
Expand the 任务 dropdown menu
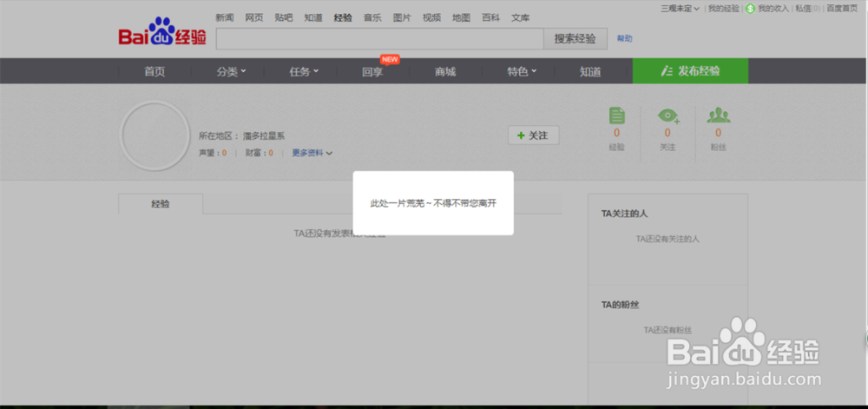pos(304,71)
